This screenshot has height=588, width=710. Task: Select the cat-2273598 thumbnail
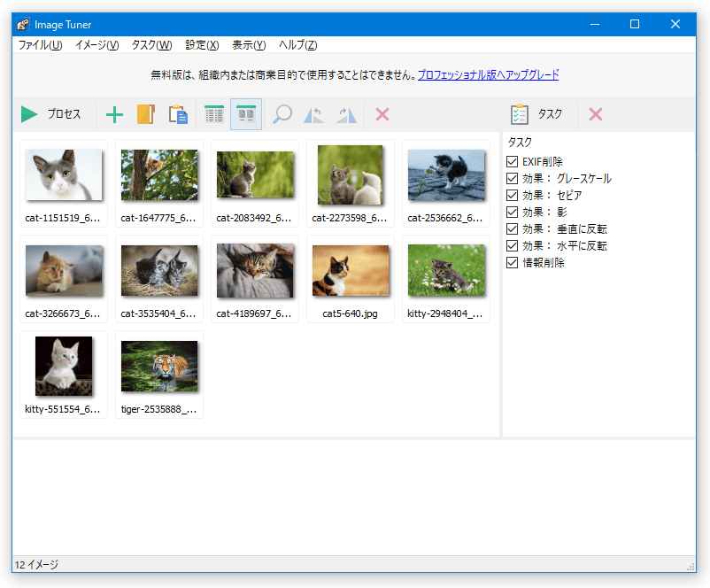pos(351,183)
